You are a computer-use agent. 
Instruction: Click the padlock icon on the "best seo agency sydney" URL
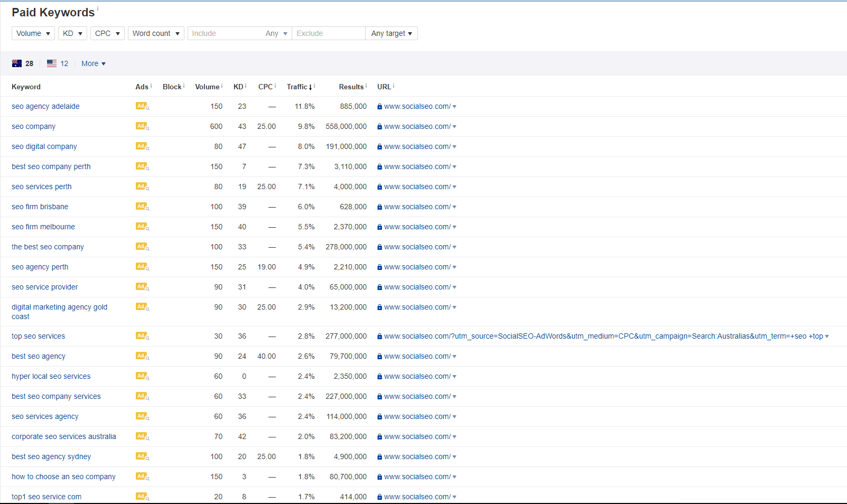point(379,456)
